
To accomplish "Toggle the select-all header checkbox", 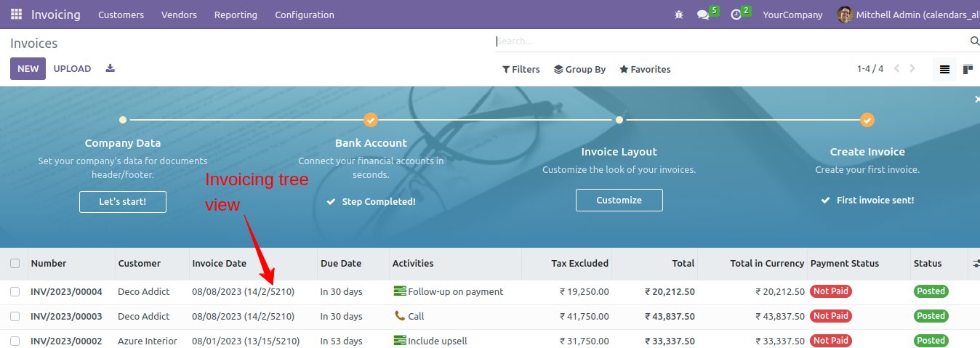I will tap(15, 264).
